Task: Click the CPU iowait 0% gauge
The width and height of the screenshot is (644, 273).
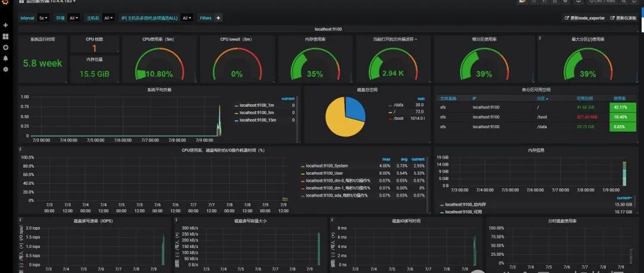Action: click(237, 64)
